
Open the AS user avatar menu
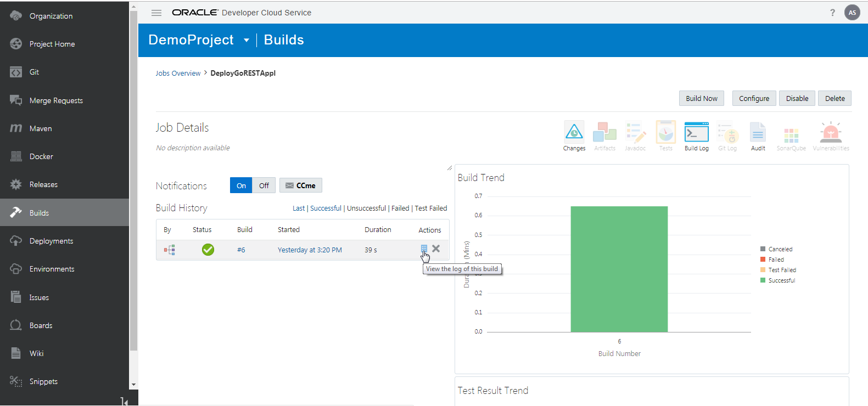852,13
